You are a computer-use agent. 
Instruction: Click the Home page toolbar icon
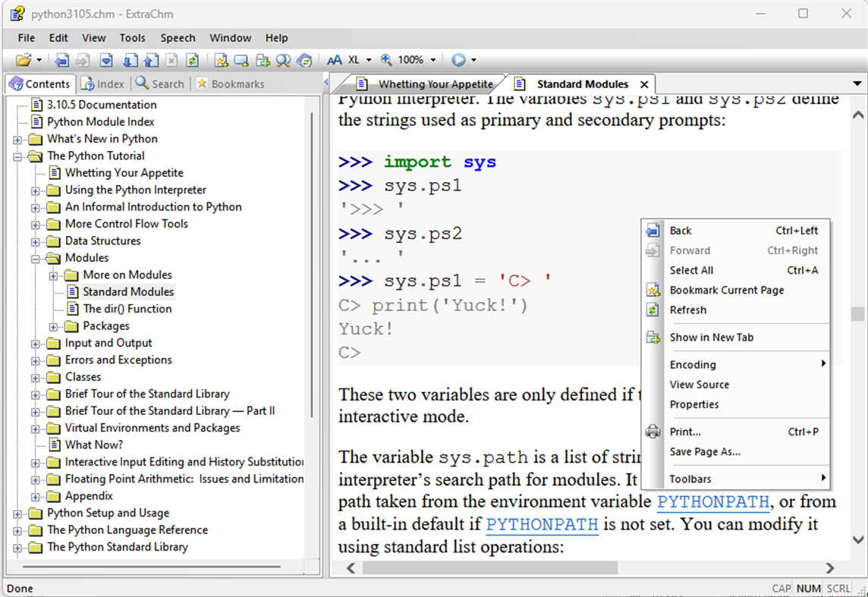click(106, 60)
